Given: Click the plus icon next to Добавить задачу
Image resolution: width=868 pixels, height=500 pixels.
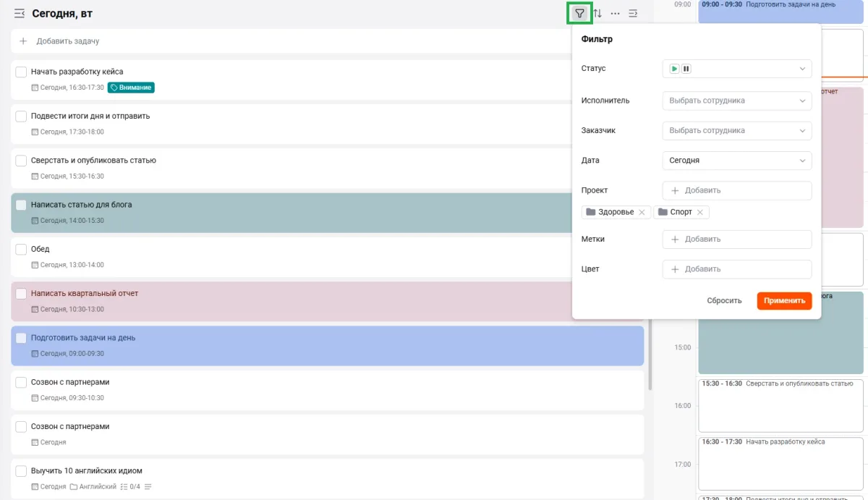Looking at the screenshot, I should click(x=23, y=41).
